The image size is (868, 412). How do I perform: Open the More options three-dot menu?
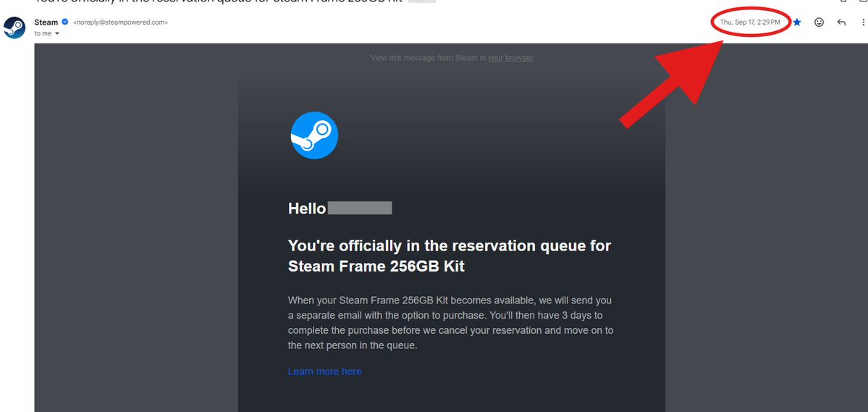pyautogui.click(x=863, y=22)
